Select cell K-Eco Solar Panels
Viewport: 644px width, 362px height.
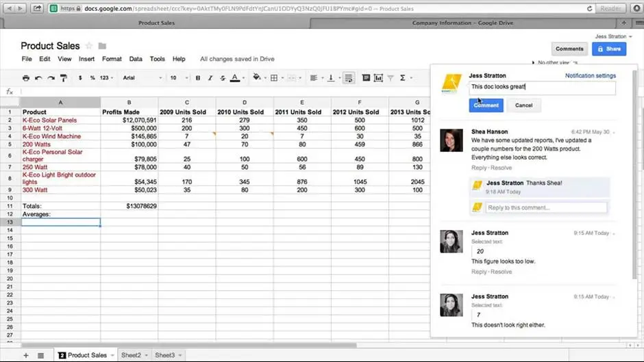pos(61,120)
